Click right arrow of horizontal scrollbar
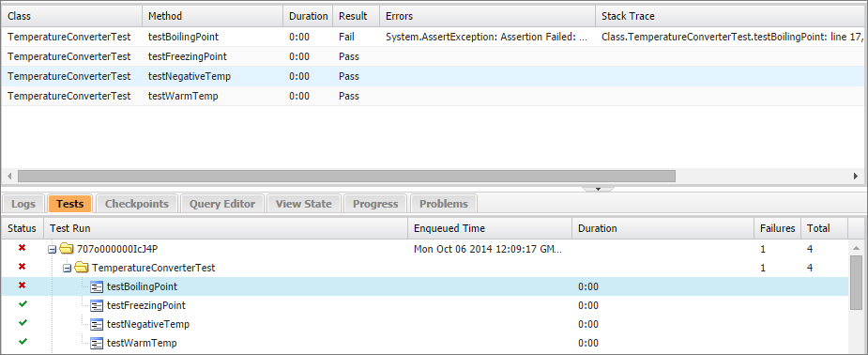 (856, 177)
